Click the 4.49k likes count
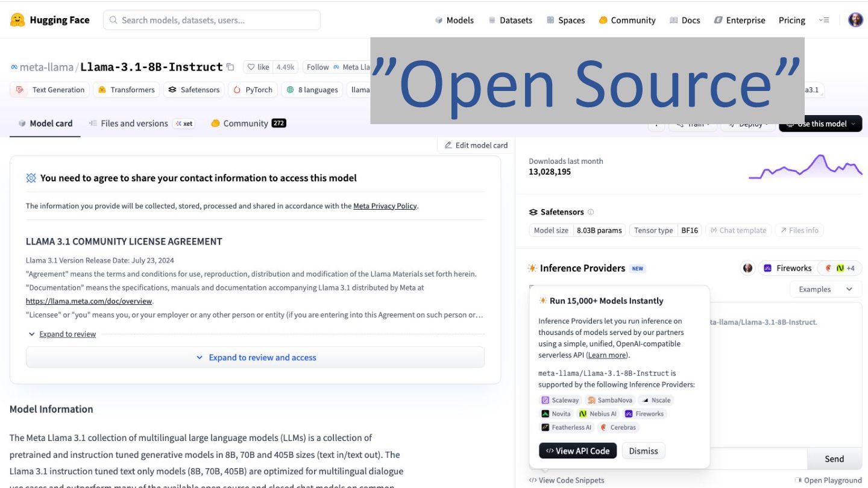868x488 pixels. [x=285, y=67]
